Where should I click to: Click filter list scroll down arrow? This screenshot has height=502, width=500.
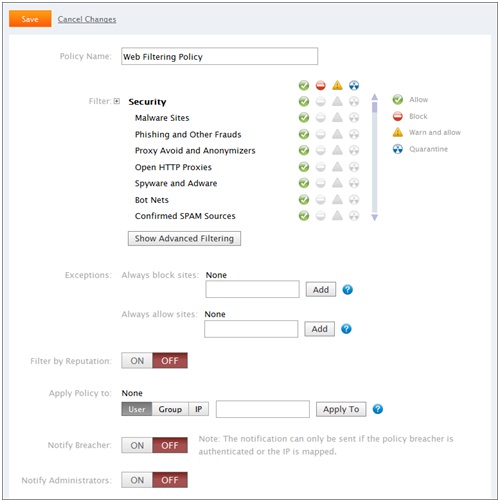pyautogui.click(x=374, y=217)
